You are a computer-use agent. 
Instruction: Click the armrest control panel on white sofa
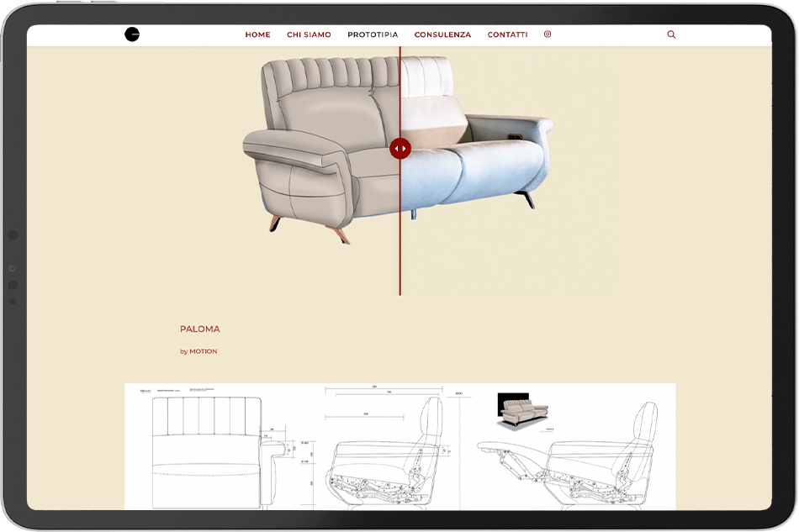click(x=514, y=136)
